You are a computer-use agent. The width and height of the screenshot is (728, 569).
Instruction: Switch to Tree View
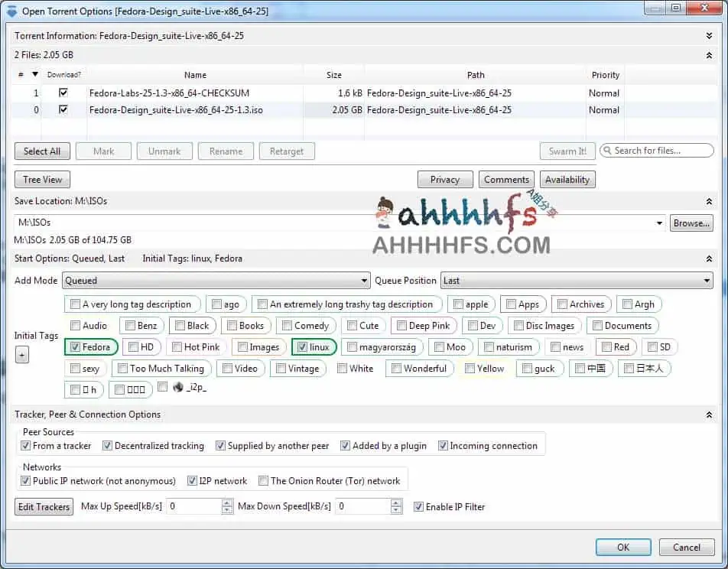pyautogui.click(x=42, y=180)
